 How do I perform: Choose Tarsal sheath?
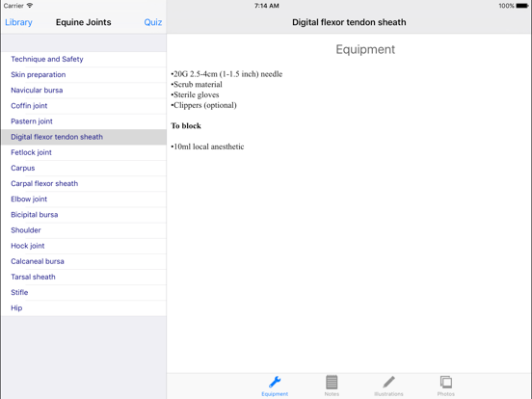tap(84, 278)
